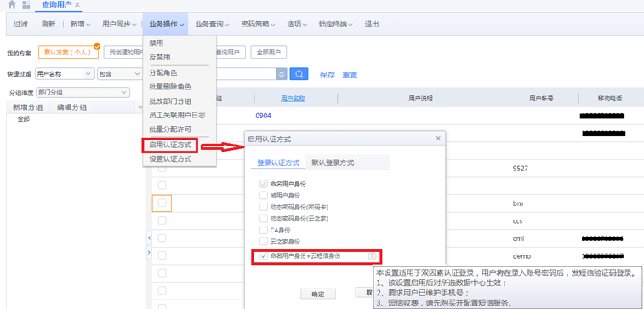
Task: Click 新增分组 in group panel
Action: (x=26, y=107)
